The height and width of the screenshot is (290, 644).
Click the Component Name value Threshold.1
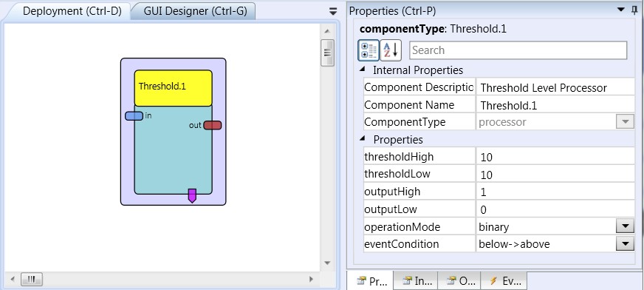[x=508, y=106]
